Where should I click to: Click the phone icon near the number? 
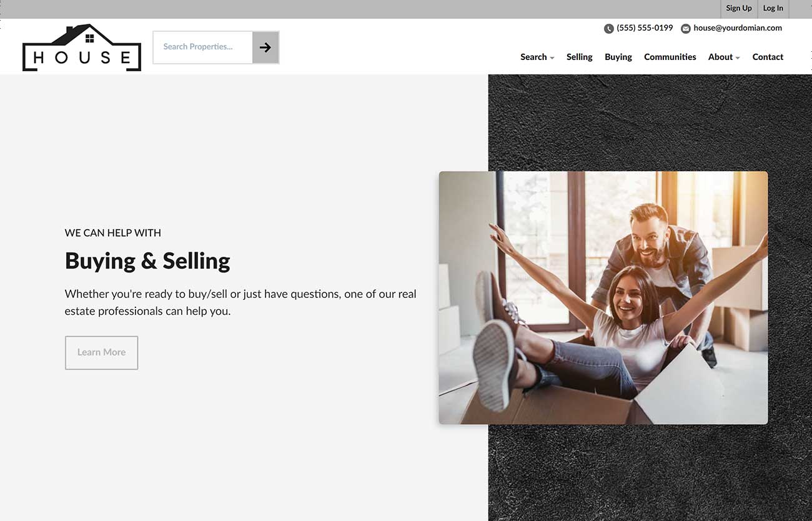click(609, 29)
